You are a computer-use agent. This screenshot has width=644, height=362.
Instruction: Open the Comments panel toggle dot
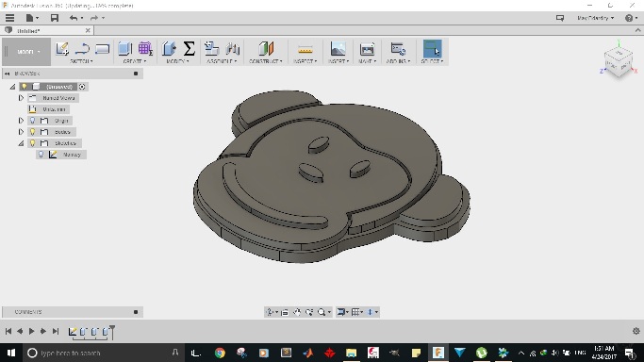click(x=136, y=312)
